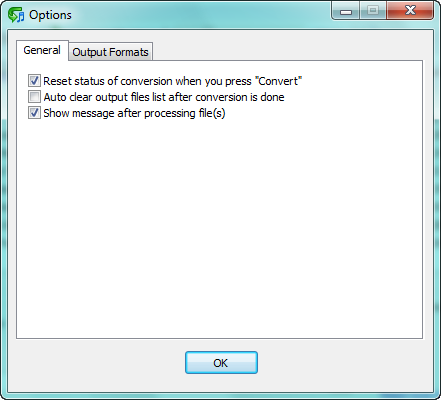Click the "Options" window title text

[50, 15]
